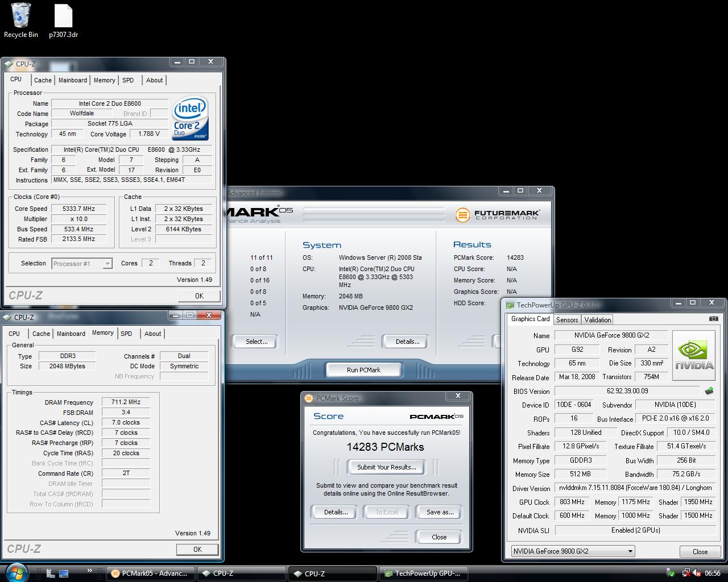Click the CPU-Z title bar icon, upper window

click(x=9, y=64)
